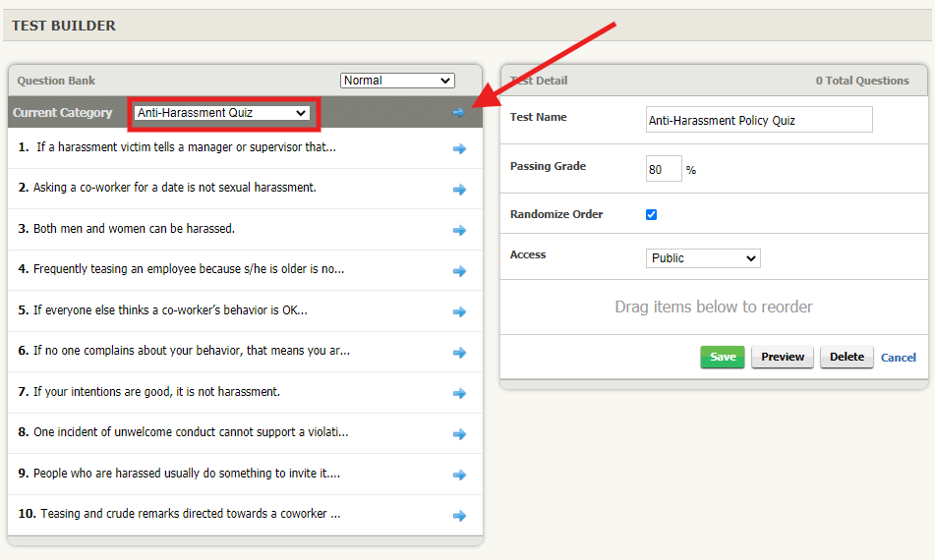The height and width of the screenshot is (560, 935).
Task: Select question 'Frequently teasing an employee because...'
Action: (189, 269)
